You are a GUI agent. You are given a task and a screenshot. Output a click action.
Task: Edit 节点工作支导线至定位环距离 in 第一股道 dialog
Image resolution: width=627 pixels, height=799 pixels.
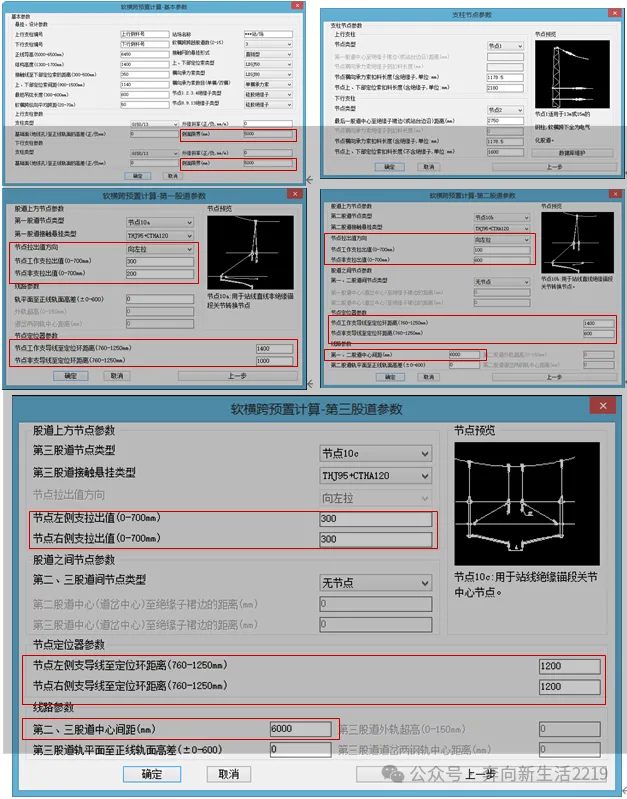275,349
